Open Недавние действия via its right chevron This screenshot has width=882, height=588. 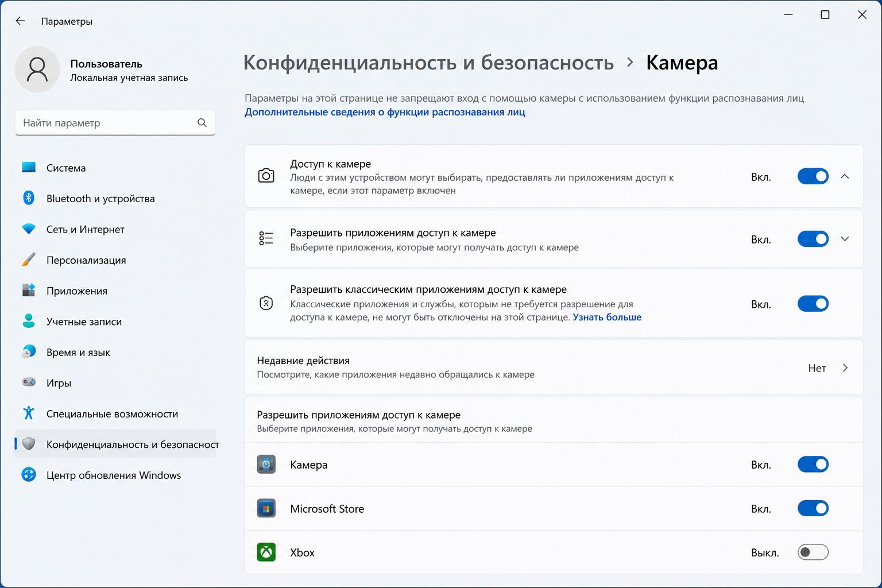(845, 367)
